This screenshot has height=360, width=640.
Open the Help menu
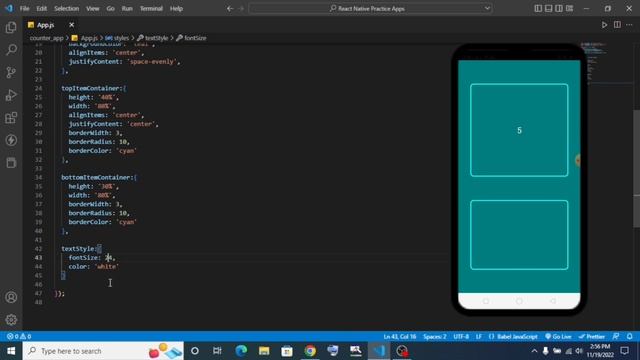pyautogui.click(x=176, y=9)
